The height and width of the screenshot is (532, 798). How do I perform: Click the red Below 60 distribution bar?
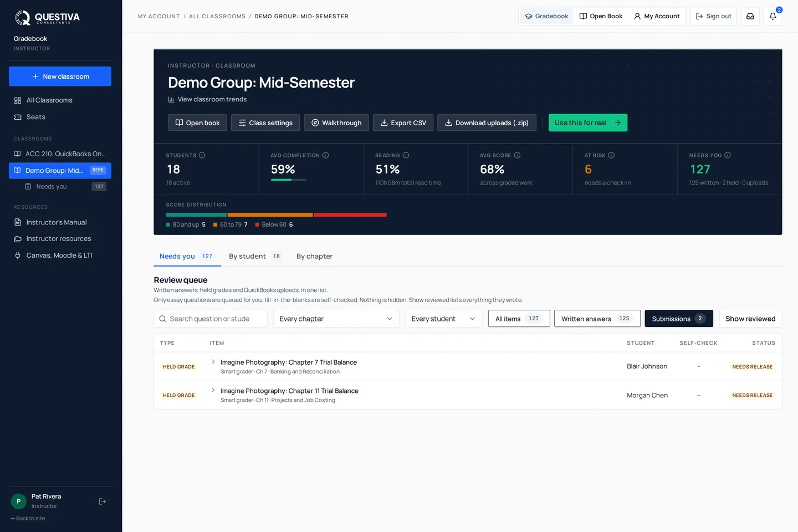pyautogui.click(x=350, y=214)
